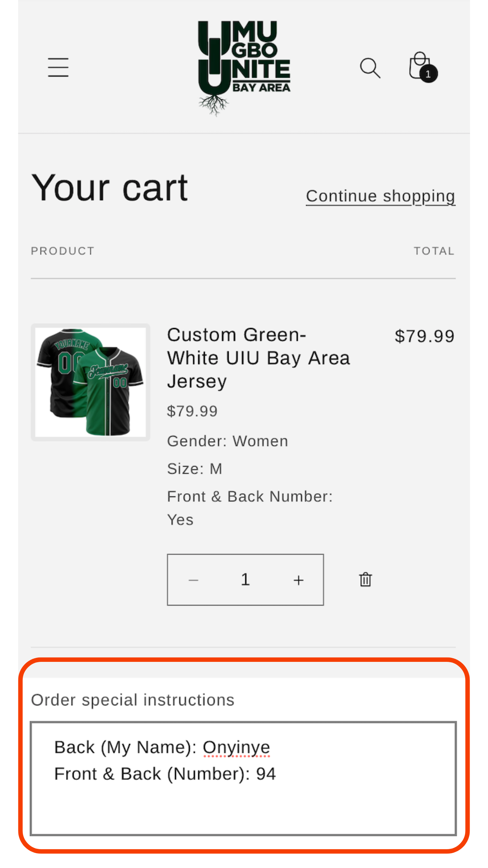Click the Your cart heading
Screen dimensions: 488x868
(x=110, y=188)
